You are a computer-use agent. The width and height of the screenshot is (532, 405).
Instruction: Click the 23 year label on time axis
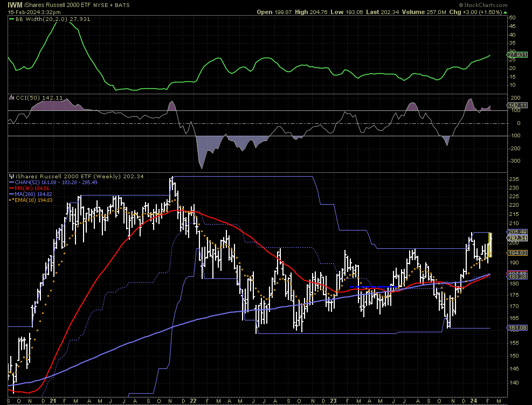coord(333,401)
